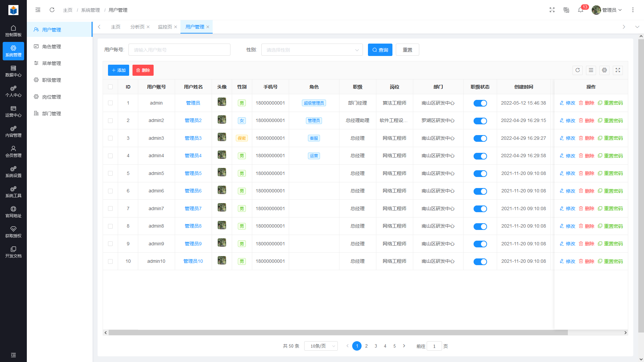
Task: Open 角色管理 menu item
Action: click(x=52, y=47)
